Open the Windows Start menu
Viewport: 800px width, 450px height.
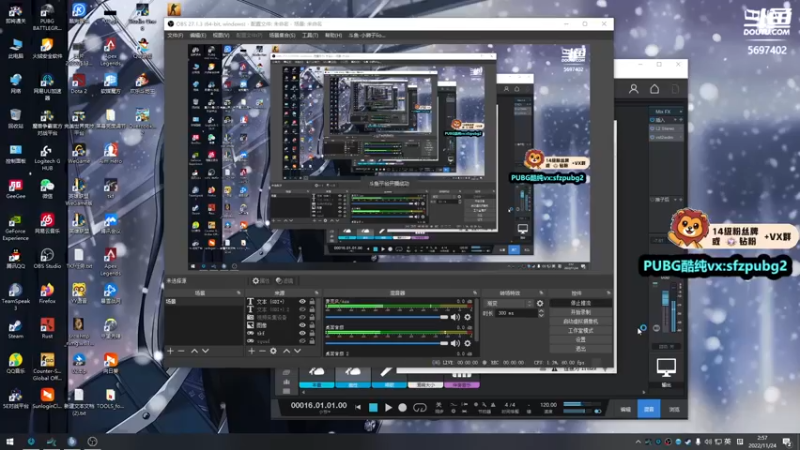[x=10, y=441]
